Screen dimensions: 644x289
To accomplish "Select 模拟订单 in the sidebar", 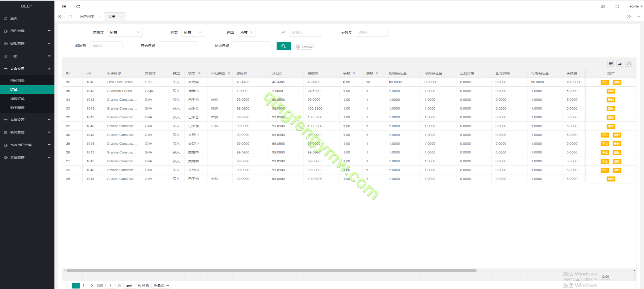I will [x=17, y=99].
